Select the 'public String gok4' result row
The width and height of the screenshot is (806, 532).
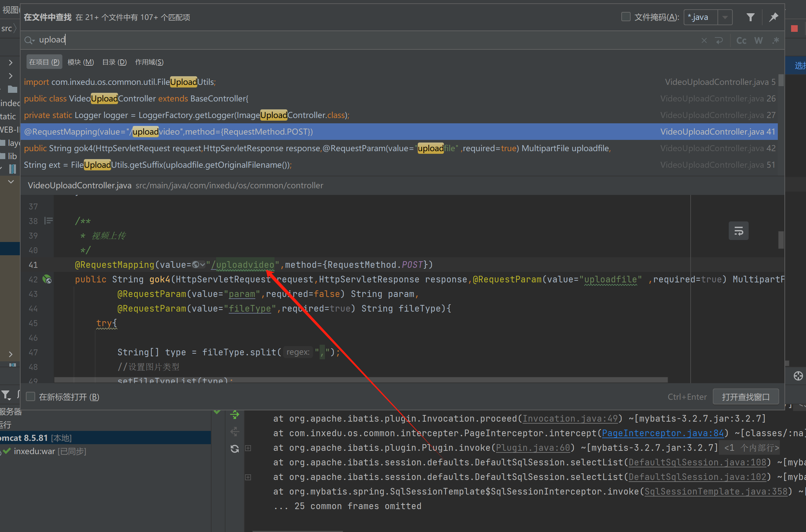(x=399, y=148)
